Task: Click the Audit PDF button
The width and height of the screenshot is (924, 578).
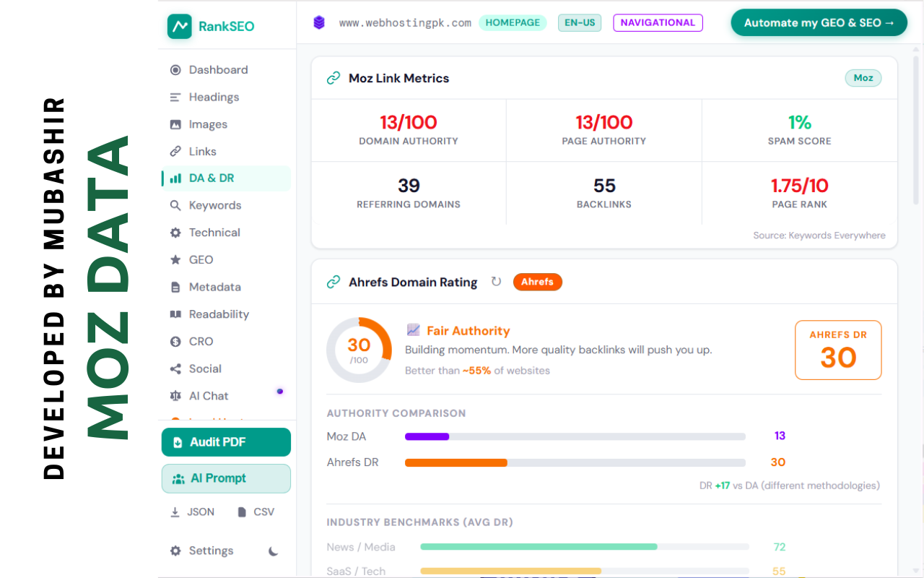Action: pos(226,442)
